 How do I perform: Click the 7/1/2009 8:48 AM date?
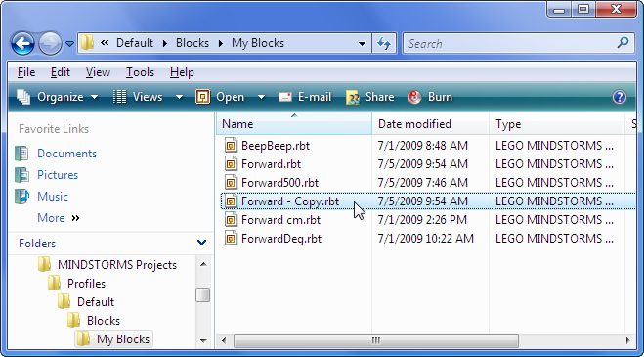coord(422,146)
